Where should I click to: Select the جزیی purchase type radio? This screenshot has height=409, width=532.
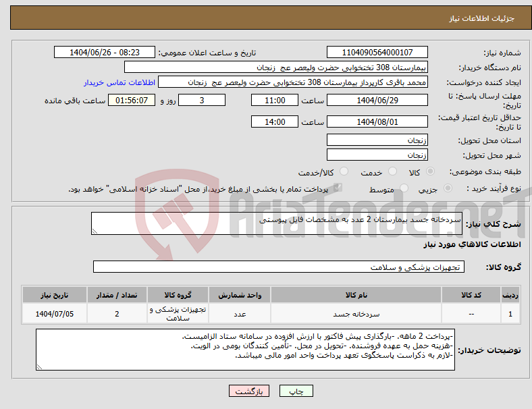[448, 188]
